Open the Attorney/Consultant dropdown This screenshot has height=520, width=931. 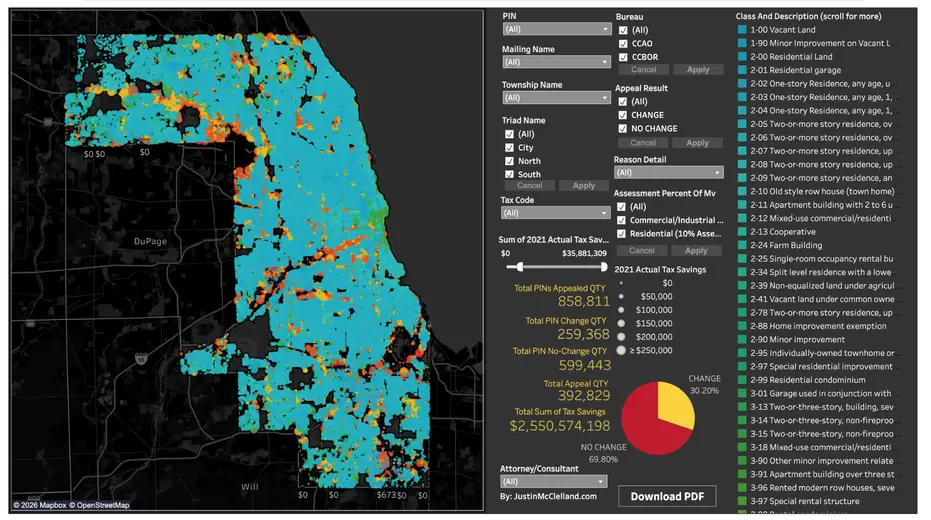[553, 481]
